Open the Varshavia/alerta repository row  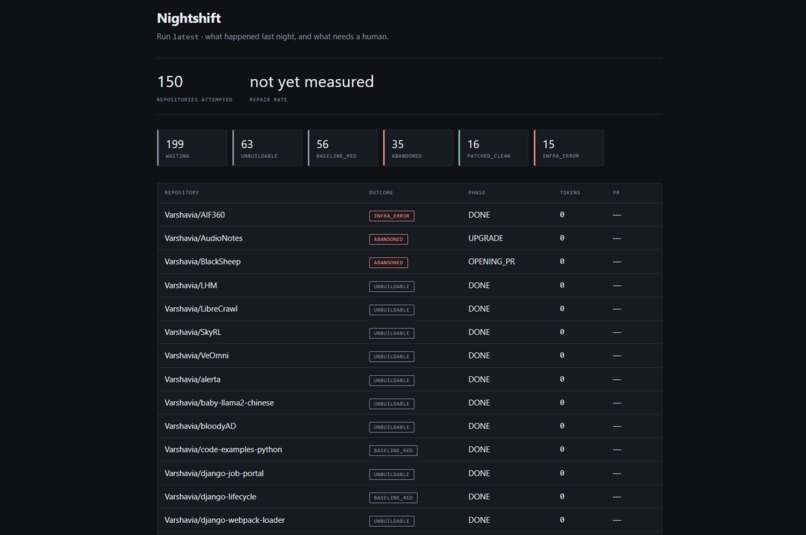409,379
